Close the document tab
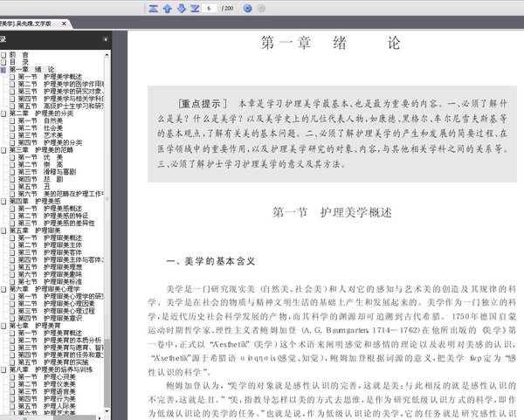The image size is (524, 420). [x=64, y=24]
